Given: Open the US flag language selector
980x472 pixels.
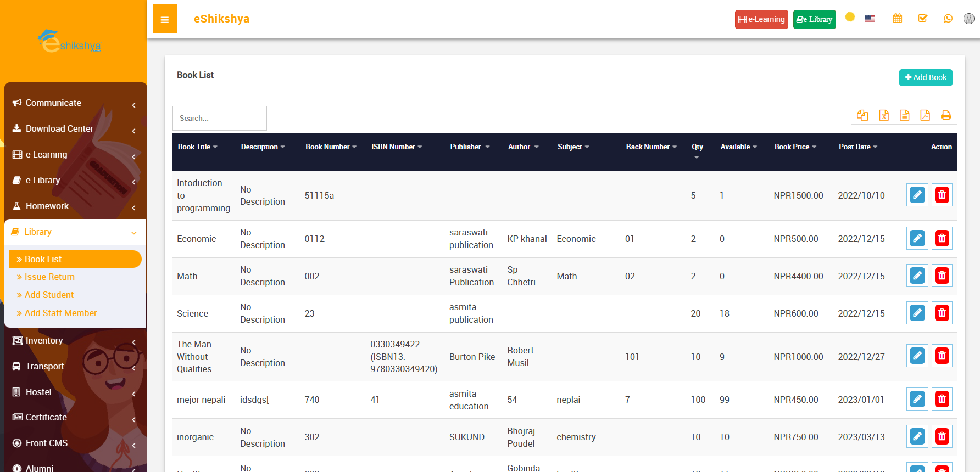Looking at the screenshot, I should [x=870, y=19].
